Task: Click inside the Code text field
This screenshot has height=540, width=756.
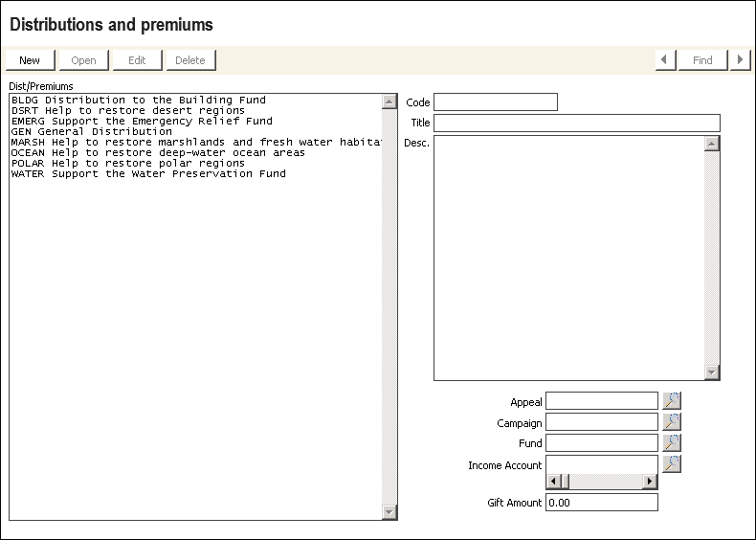Action: tap(495, 102)
